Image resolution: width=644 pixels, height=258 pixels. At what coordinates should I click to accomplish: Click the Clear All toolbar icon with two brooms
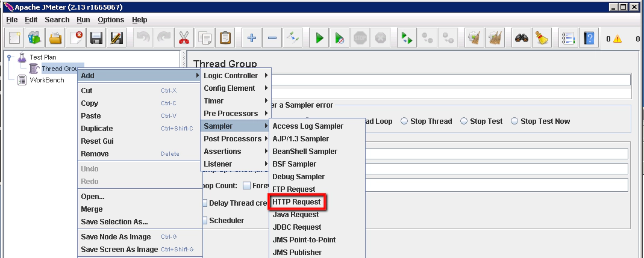[496, 38]
